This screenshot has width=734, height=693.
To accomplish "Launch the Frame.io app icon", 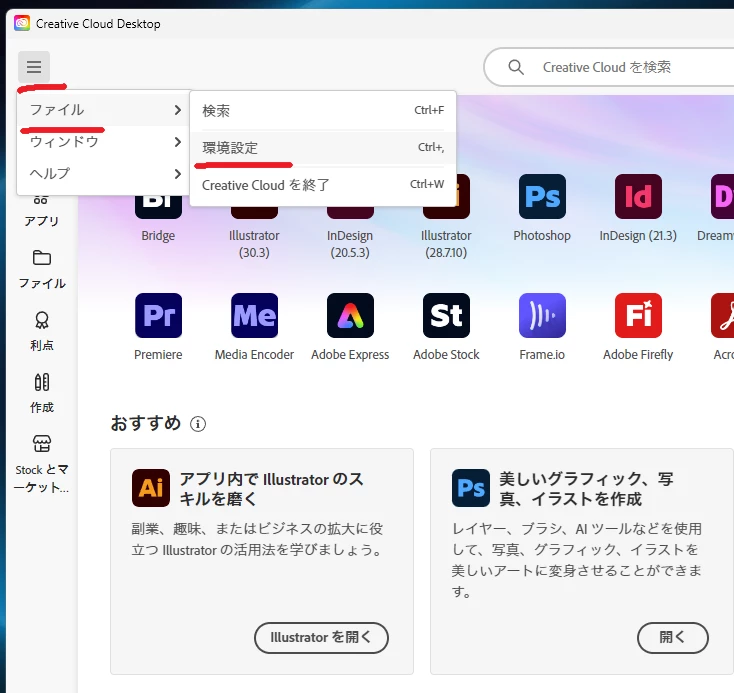I will click(x=542, y=316).
